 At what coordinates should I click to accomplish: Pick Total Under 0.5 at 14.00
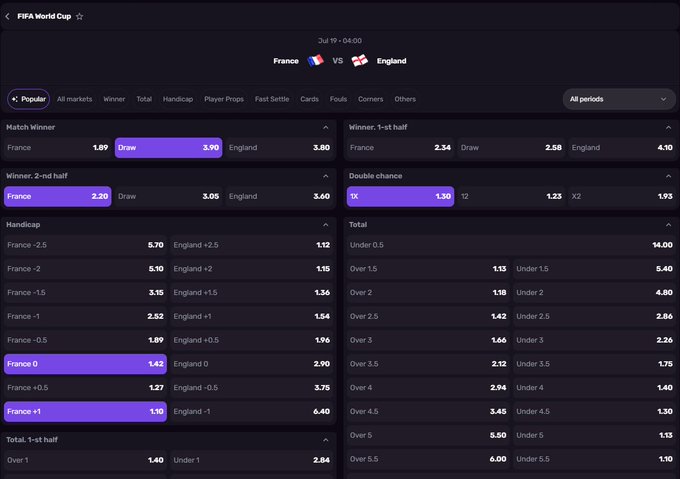(x=511, y=245)
